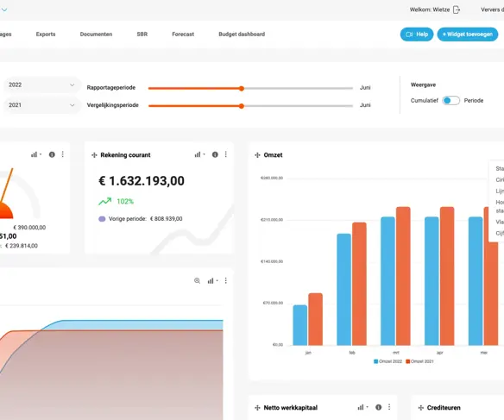Open info icon on Rekening courant widget

215,154
